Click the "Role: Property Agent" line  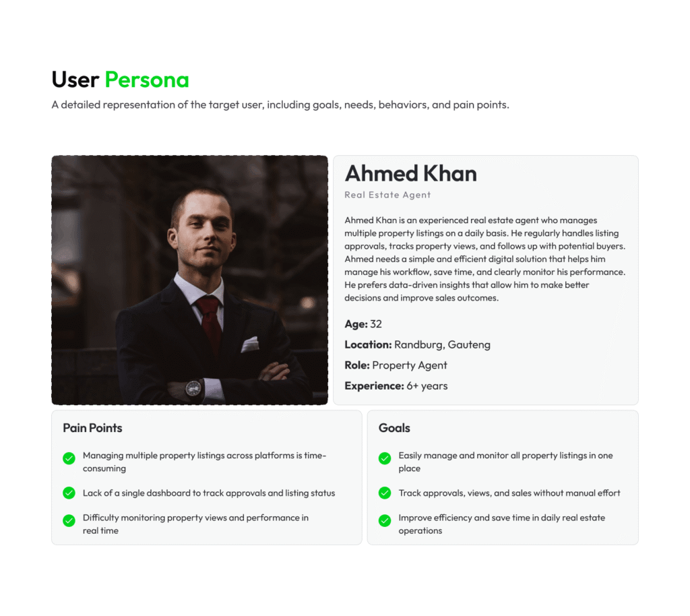tap(396, 365)
